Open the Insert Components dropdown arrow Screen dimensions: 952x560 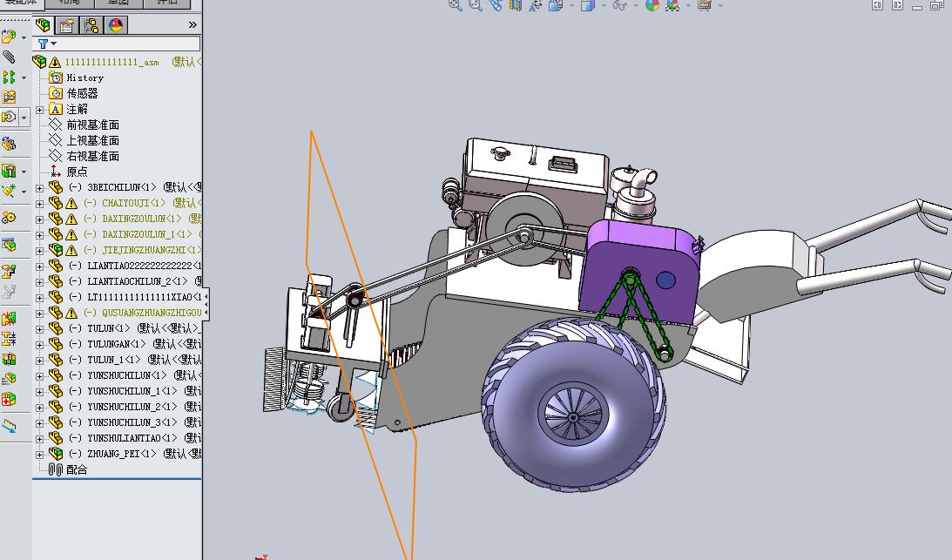[24, 37]
